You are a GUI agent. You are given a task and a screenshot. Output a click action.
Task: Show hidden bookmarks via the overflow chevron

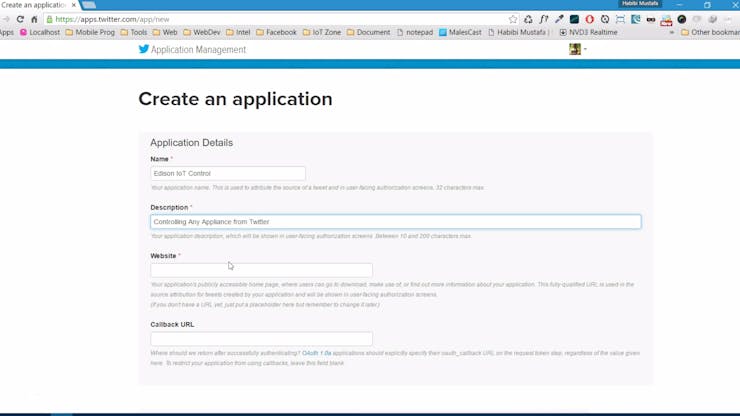click(672, 33)
